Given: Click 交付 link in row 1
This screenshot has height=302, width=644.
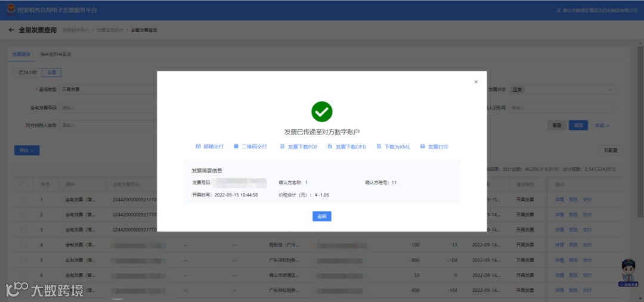Looking at the screenshot, I should 587,200.
